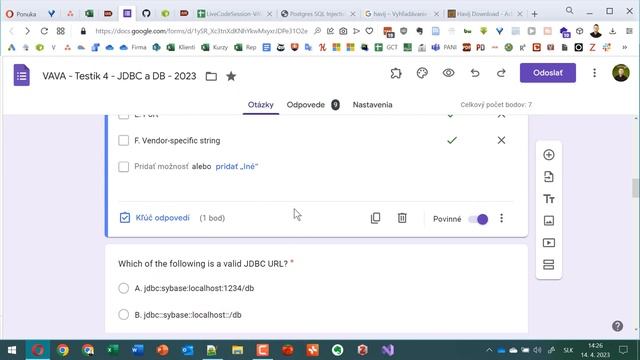Viewport: 640px width, 360px height.
Task: Open Windows Start menu
Action: pyautogui.click(x=12, y=350)
